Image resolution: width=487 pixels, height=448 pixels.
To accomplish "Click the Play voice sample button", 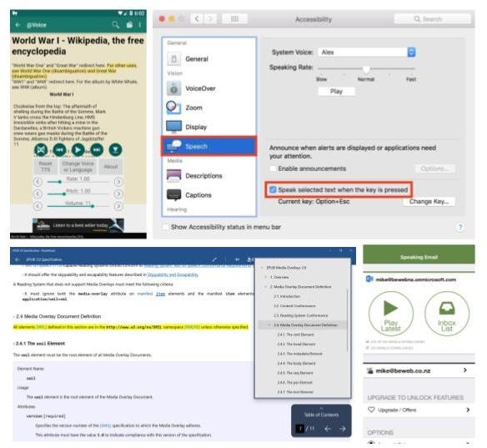I will click(x=336, y=91).
